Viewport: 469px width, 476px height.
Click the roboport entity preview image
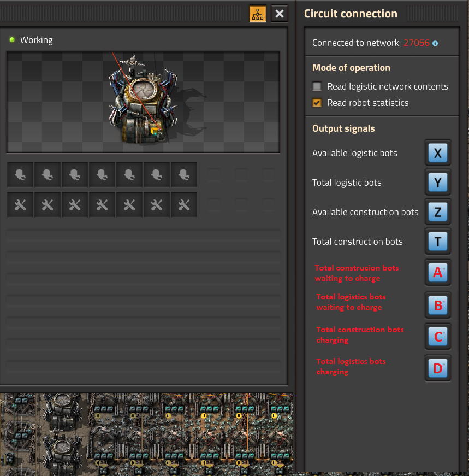tap(143, 102)
